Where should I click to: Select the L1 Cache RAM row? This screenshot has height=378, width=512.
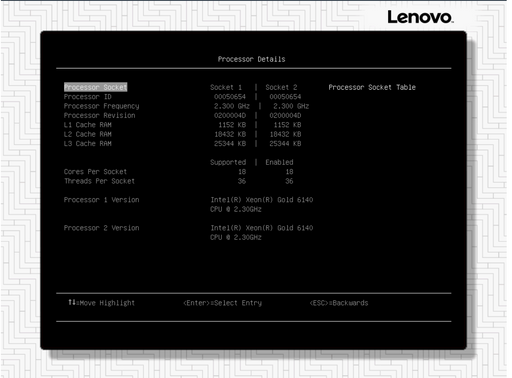click(88, 125)
